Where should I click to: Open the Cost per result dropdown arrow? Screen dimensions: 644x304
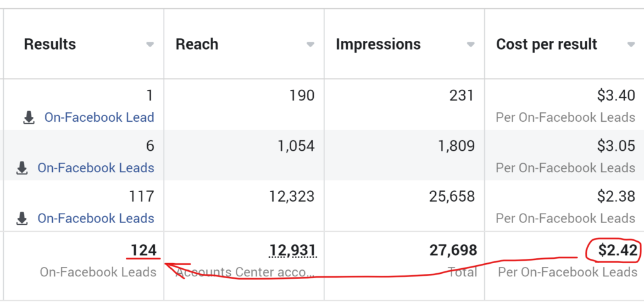pos(631,45)
